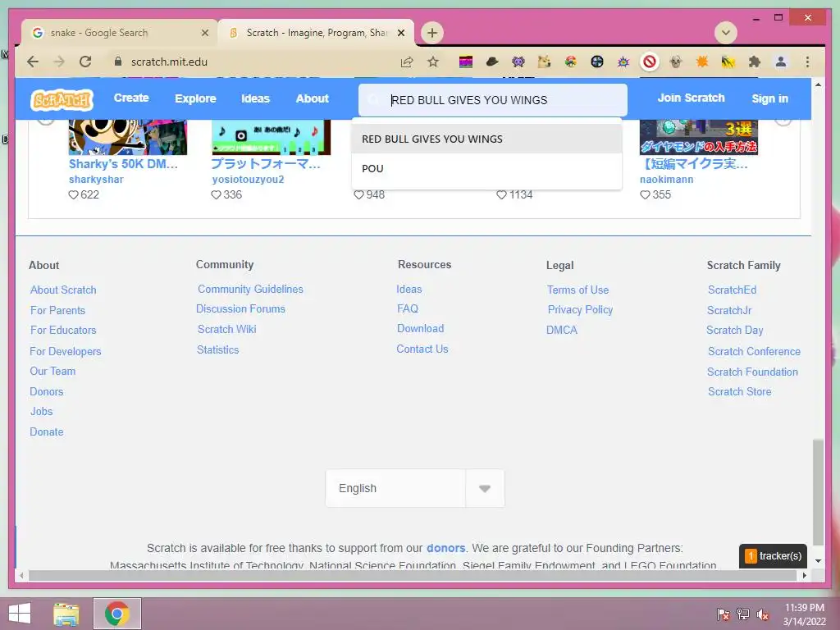
Task: Click the network tray icon
Action: [743, 614]
